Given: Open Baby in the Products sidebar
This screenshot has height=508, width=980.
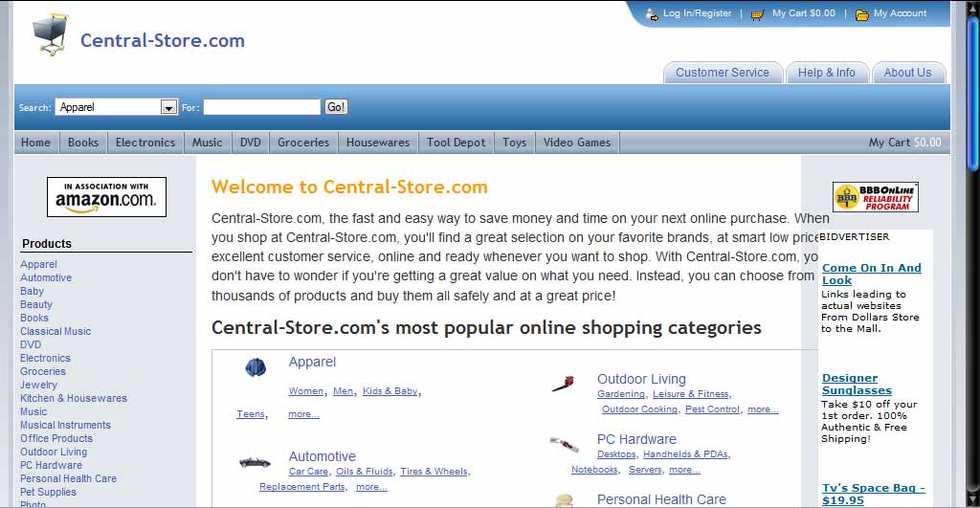Looking at the screenshot, I should [32, 291].
